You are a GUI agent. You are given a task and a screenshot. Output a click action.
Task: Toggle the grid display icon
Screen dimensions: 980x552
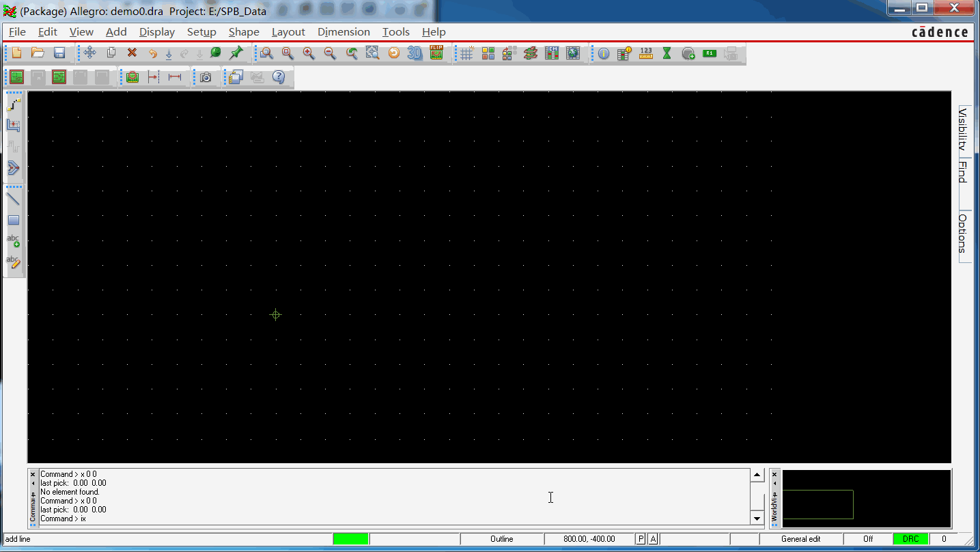(466, 53)
